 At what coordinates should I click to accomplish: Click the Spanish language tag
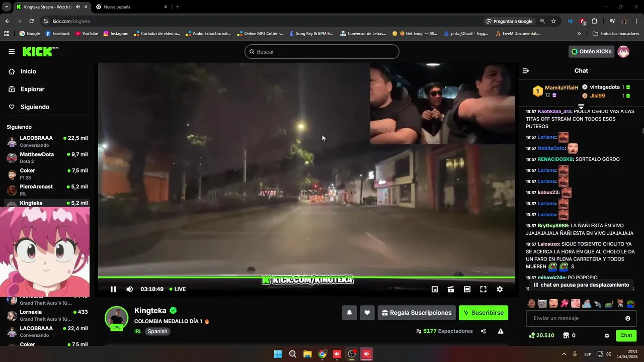(x=157, y=331)
